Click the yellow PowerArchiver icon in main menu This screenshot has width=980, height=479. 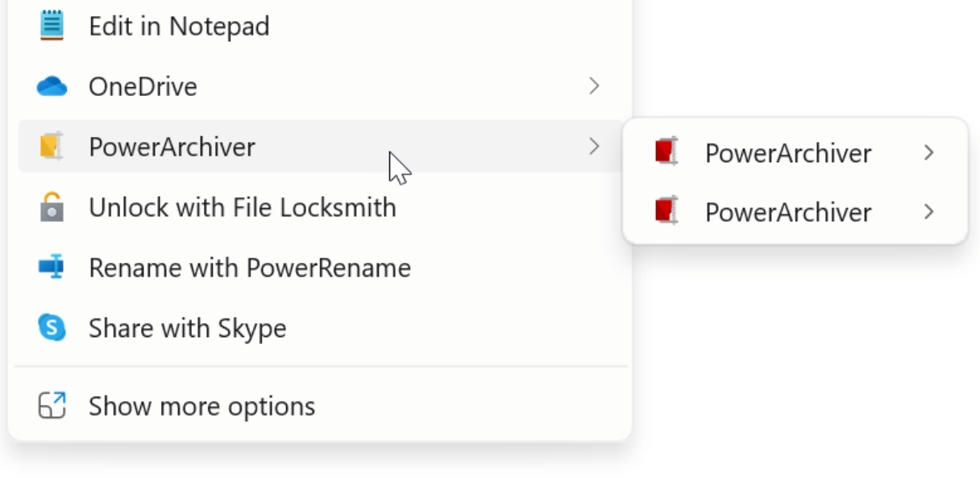tap(52, 147)
